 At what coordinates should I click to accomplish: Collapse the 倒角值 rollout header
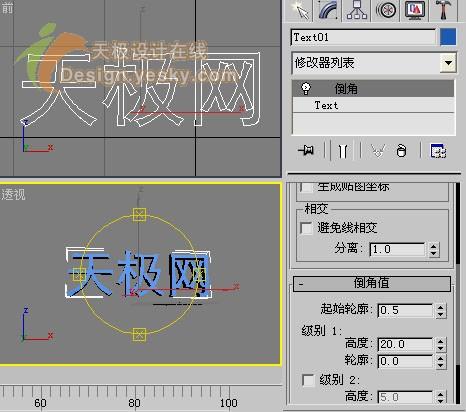pos(372,283)
